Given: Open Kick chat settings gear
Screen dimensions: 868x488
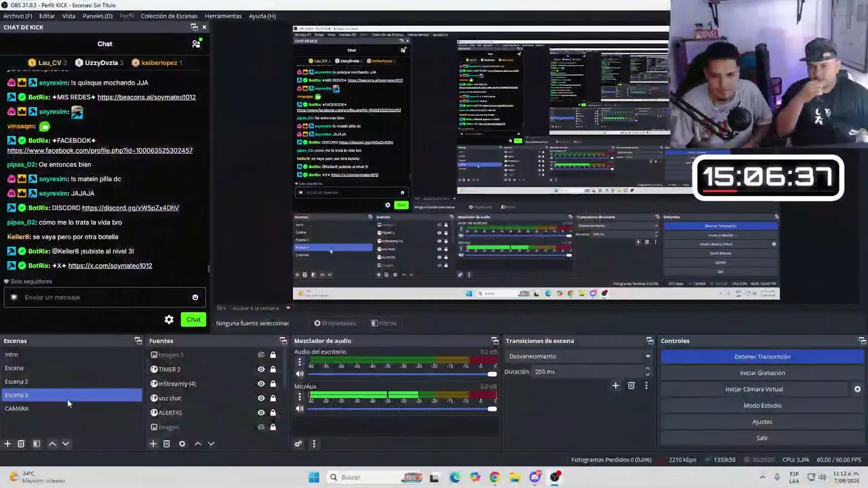Looking at the screenshot, I should 169,320.
